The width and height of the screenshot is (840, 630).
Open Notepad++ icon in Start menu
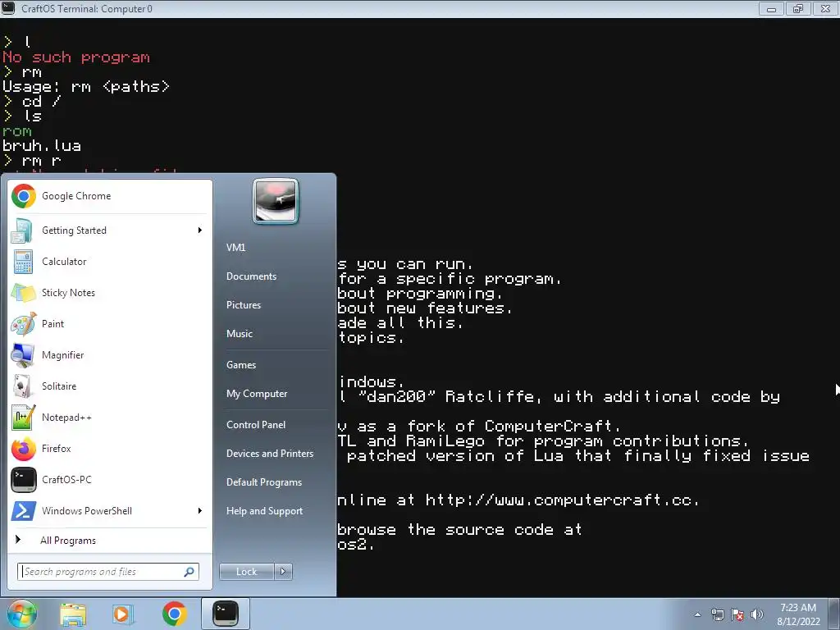(x=24, y=418)
